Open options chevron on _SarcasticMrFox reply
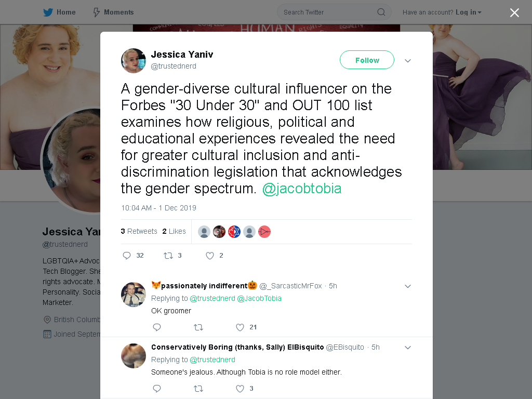This screenshot has width=532, height=399. (x=408, y=286)
